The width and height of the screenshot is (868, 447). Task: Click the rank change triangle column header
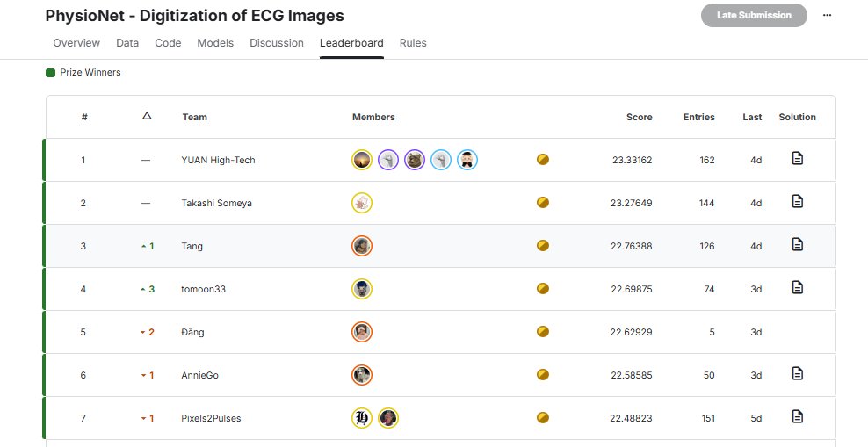[x=147, y=116]
